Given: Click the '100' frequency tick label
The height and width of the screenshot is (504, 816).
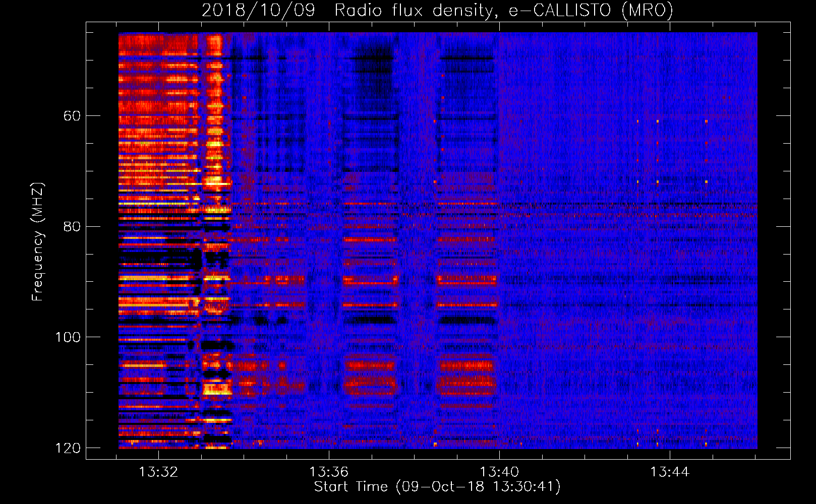Looking at the screenshot, I should pyautogui.click(x=68, y=337).
